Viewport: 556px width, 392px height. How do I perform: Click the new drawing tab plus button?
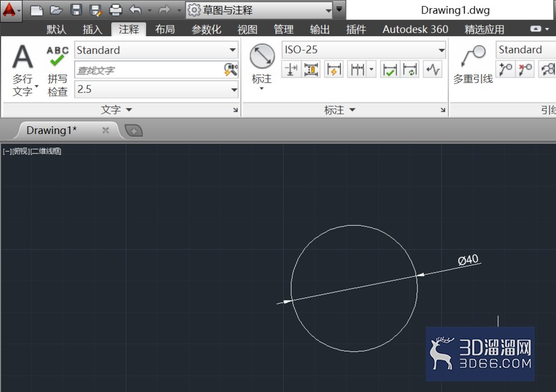tap(134, 131)
